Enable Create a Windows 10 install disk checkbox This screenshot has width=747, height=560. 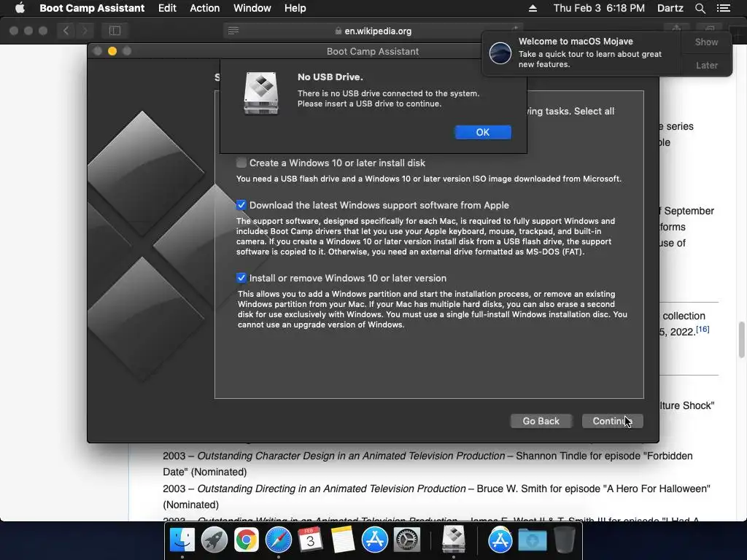(241, 163)
